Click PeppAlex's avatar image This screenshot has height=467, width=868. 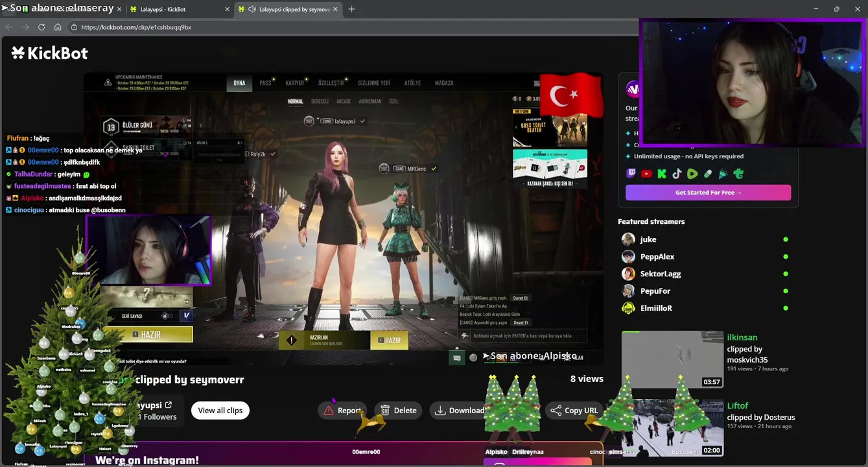click(628, 257)
